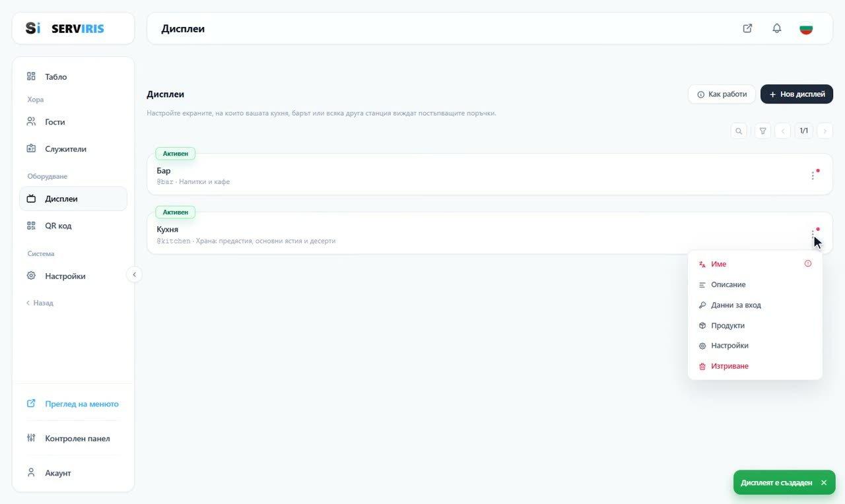Click the Назад back link
845x504 pixels.
pos(40,303)
